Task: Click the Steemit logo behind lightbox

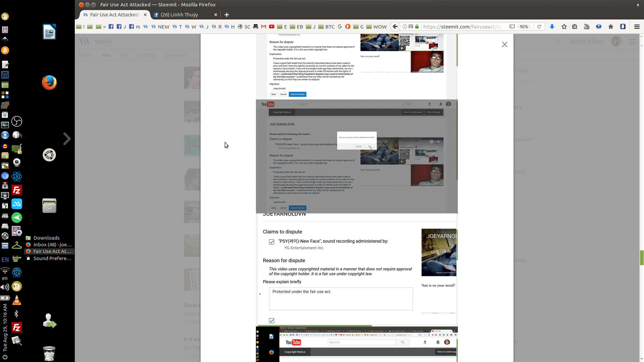Action: tap(96, 42)
